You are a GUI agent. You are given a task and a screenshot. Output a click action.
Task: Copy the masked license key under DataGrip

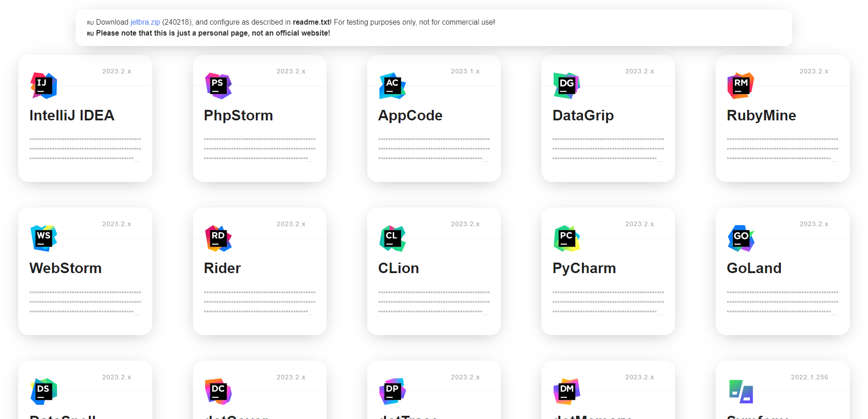click(x=608, y=150)
